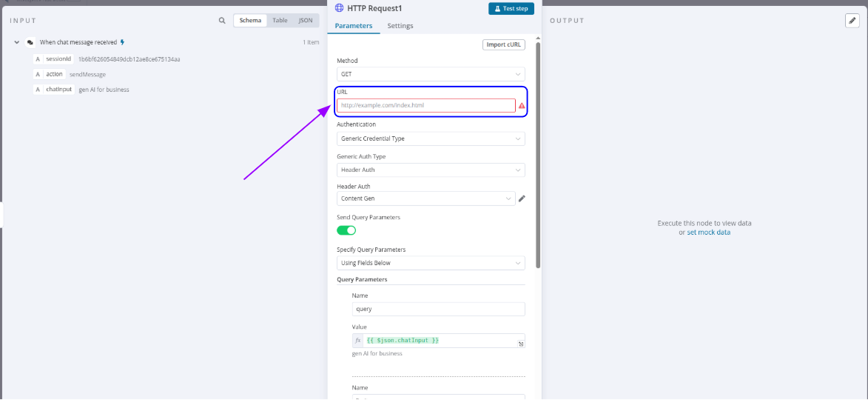The width and height of the screenshot is (868, 411).
Task: Open the Generic Auth Type dropdown
Action: (x=431, y=170)
